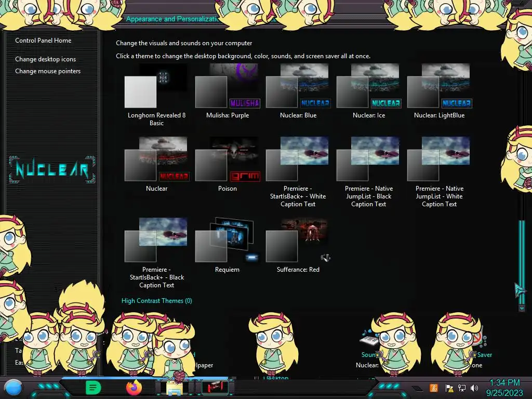Open the green notes app in taskbar
The width and height of the screenshot is (532, 399).
(94, 388)
